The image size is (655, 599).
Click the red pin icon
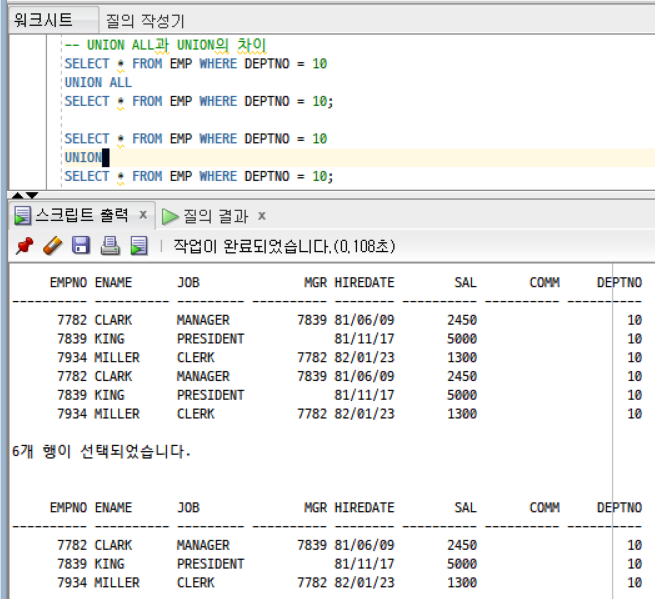point(24,246)
